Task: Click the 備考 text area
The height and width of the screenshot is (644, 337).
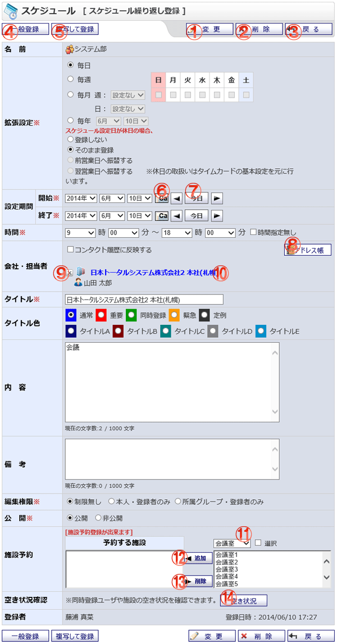Action: click(172, 459)
